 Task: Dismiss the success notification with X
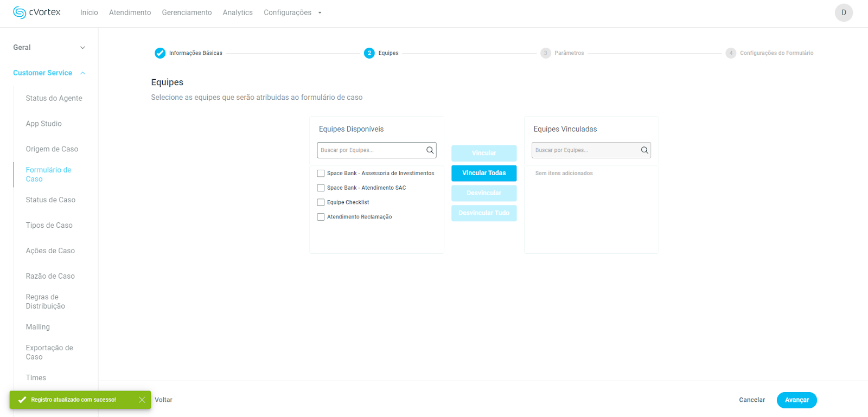[142, 400]
